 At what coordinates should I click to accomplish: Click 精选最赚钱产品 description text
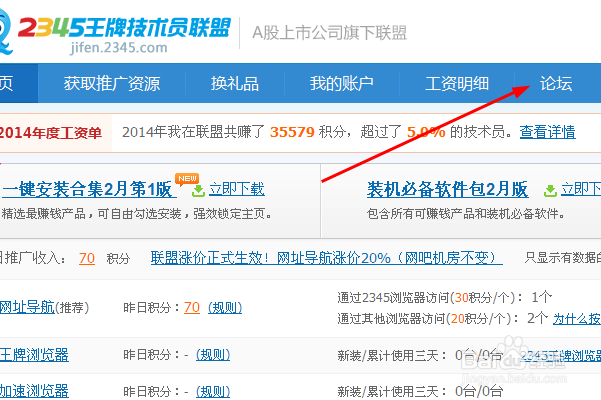pos(137,214)
